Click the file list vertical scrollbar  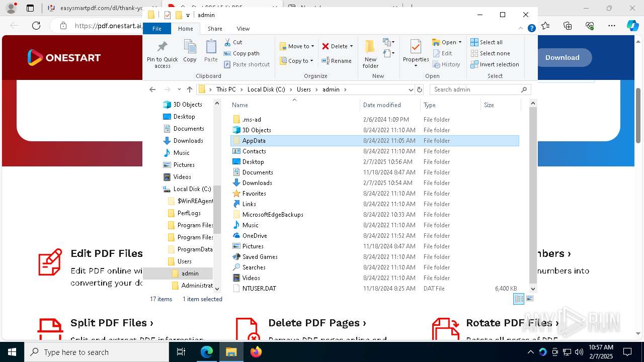[533, 196]
